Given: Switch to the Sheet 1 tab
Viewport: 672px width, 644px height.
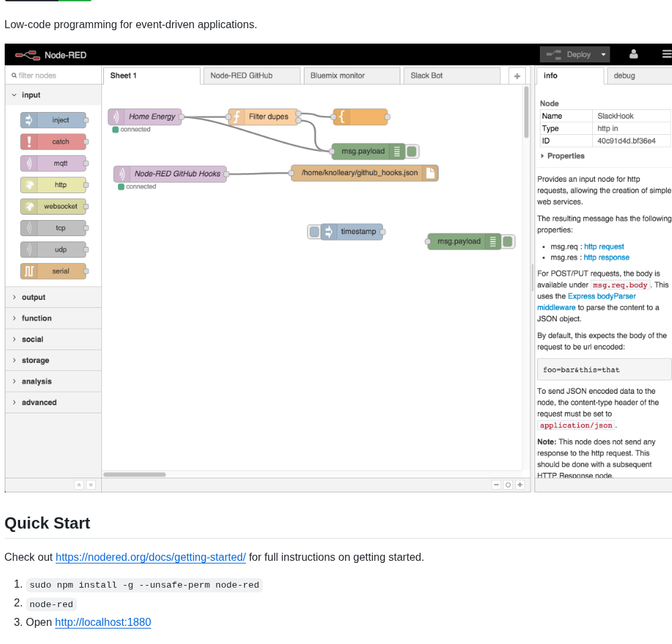Looking at the screenshot, I should click(x=152, y=75).
